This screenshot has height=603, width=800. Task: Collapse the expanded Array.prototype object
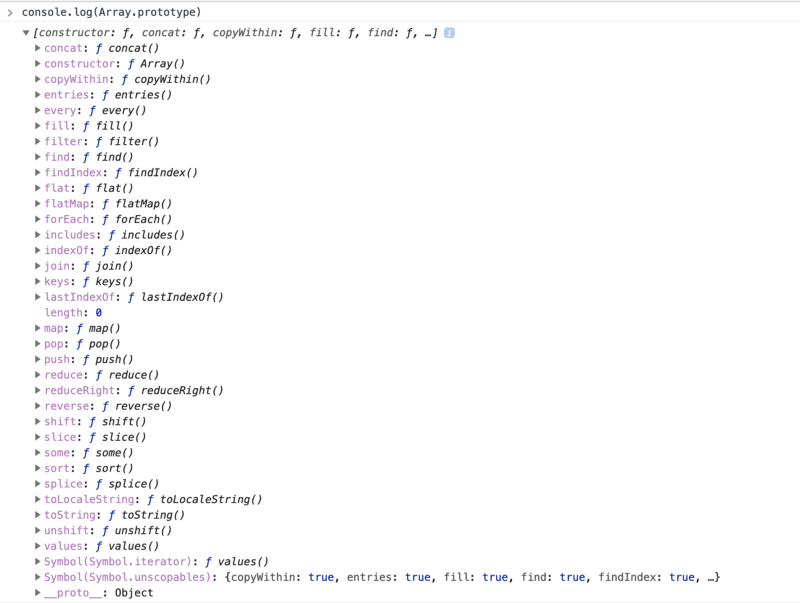click(26, 33)
